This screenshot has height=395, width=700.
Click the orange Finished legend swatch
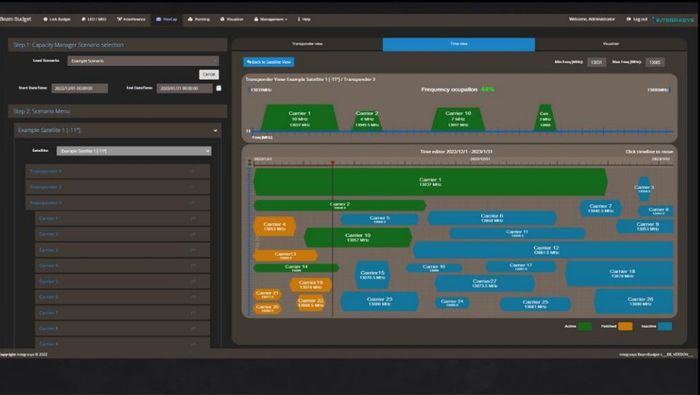pos(625,327)
